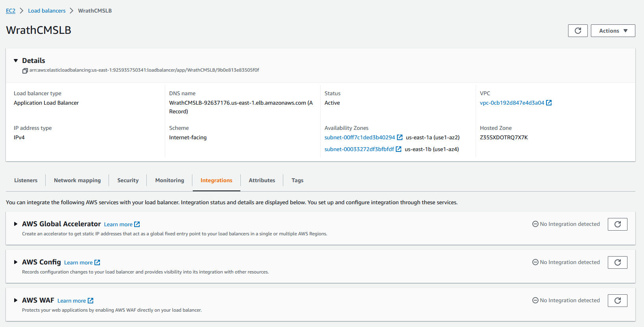Screen dimensions: 644x327
Task: Click external link icon beside us-east-1a subnet
Action: tap(400, 137)
